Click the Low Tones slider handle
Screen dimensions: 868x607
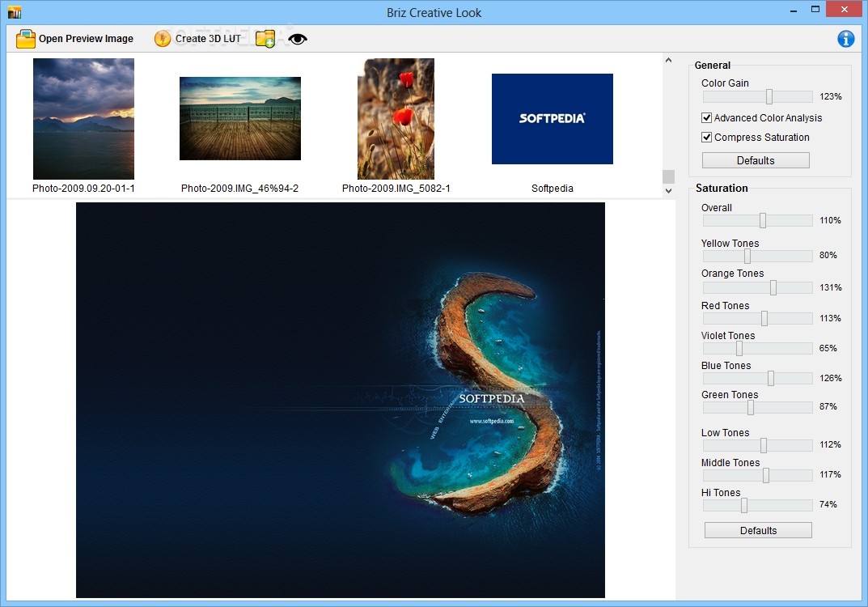(764, 445)
